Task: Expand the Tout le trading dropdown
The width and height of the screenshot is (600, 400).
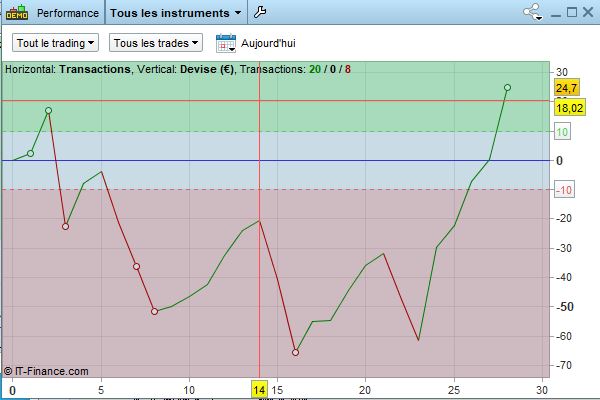Action: coord(55,43)
